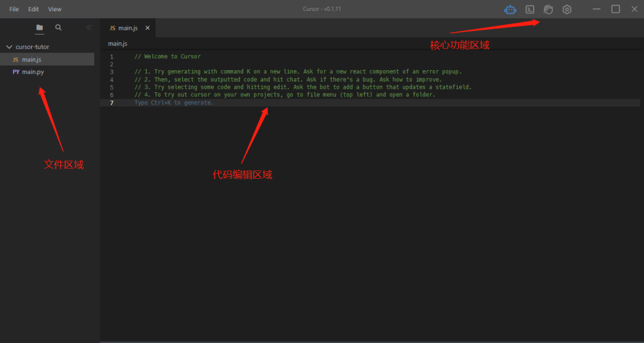This screenshot has width=644, height=343.
Task: Show the file explorer folder icon
Action: click(x=39, y=27)
